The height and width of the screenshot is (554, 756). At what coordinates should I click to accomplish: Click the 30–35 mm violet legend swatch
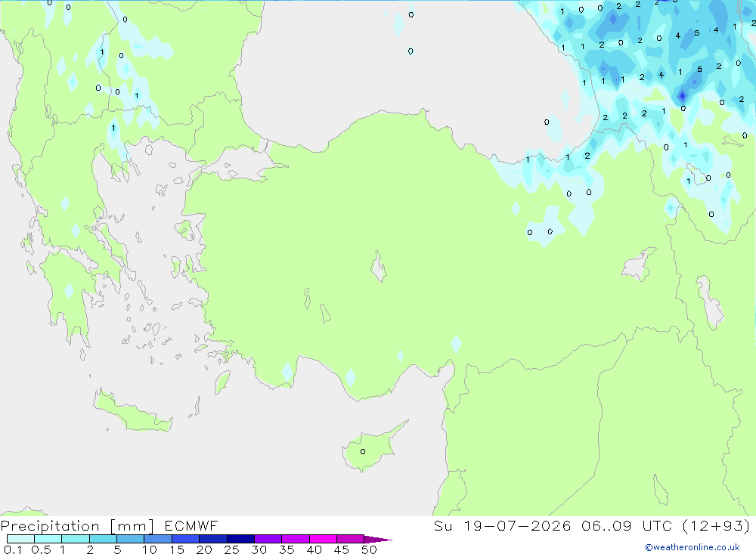268,539
